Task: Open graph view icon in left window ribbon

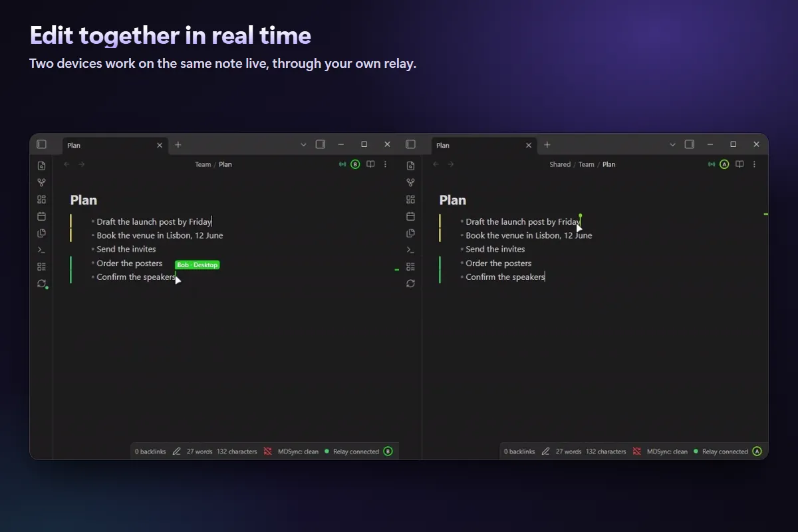Action: (x=41, y=182)
